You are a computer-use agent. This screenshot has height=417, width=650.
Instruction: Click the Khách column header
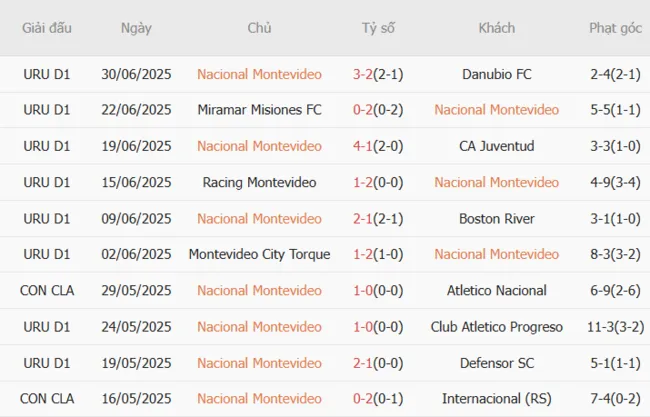(496, 28)
